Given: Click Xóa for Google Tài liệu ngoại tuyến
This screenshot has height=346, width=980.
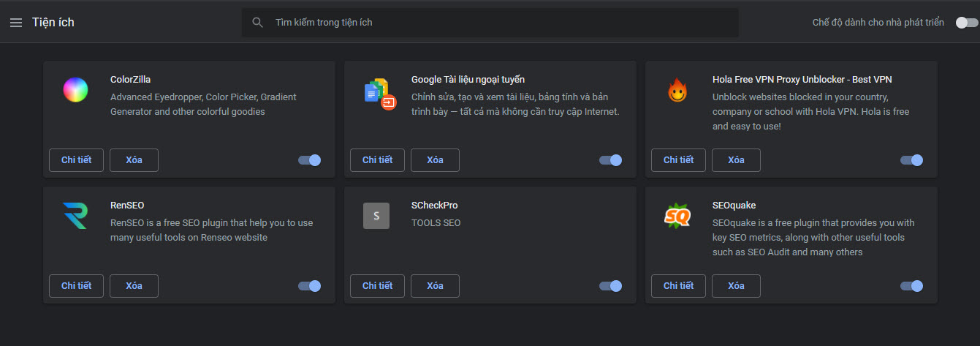Looking at the screenshot, I should pos(435,160).
